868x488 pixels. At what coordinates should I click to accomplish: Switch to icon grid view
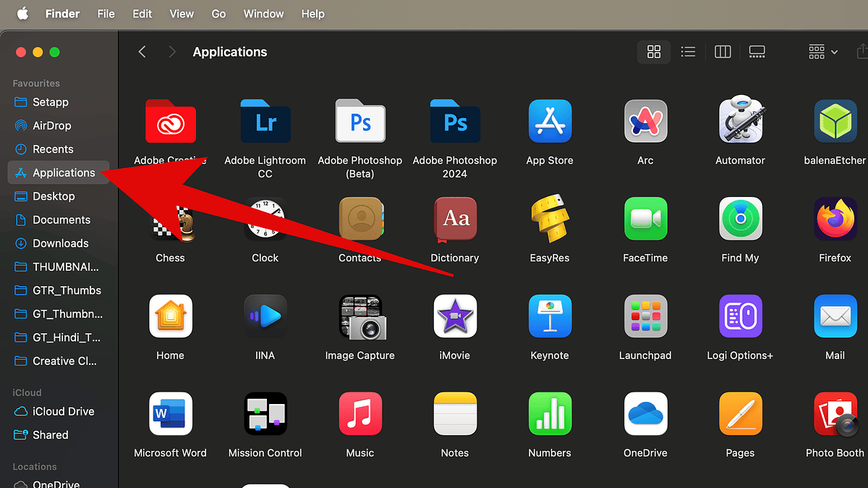coord(654,51)
